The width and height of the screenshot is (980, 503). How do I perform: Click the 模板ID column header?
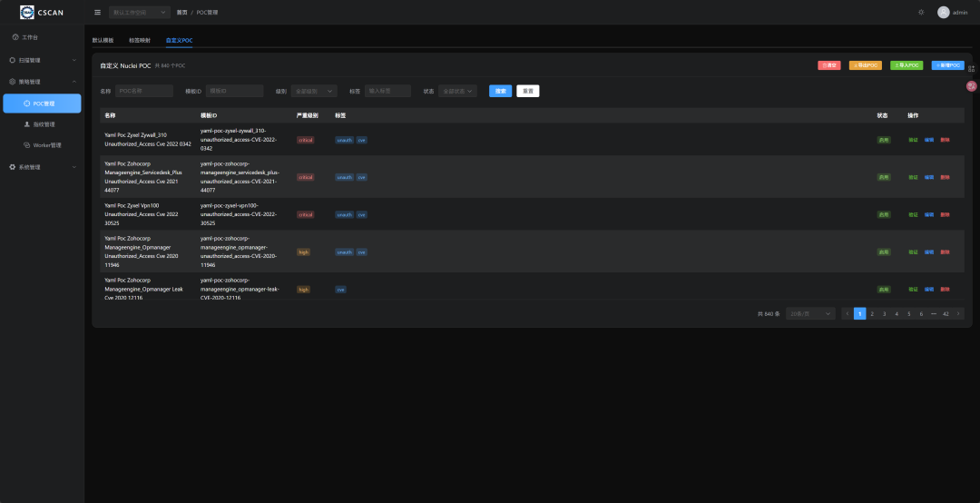209,115
